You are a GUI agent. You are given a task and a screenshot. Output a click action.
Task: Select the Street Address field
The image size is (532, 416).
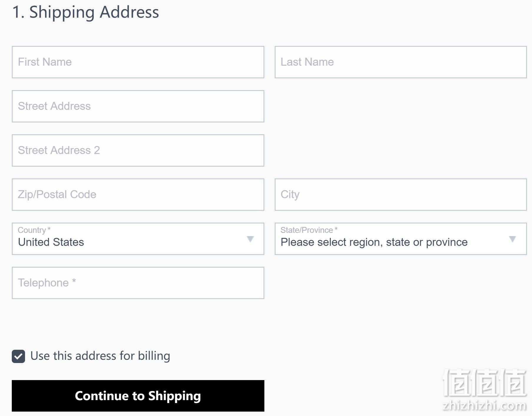pyautogui.click(x=138, y=106)
